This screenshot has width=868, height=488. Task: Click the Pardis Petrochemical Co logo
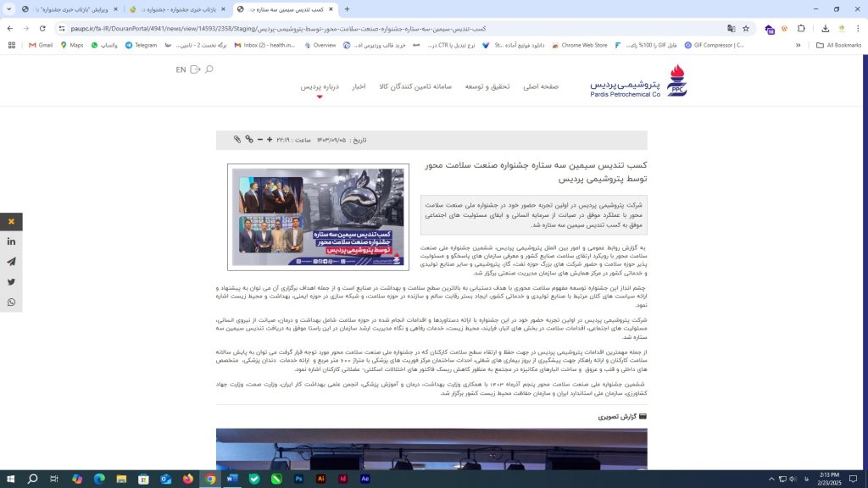(x=638, y=81)
